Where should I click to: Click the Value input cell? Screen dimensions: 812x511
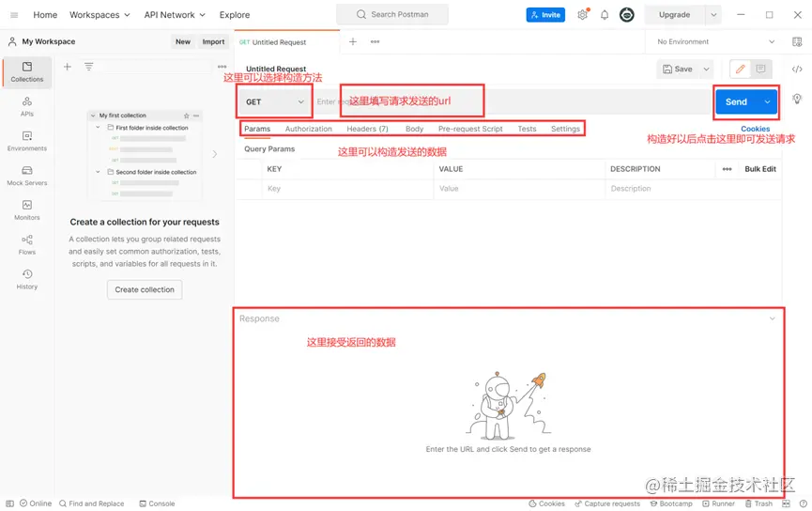(x=519, y=189)
